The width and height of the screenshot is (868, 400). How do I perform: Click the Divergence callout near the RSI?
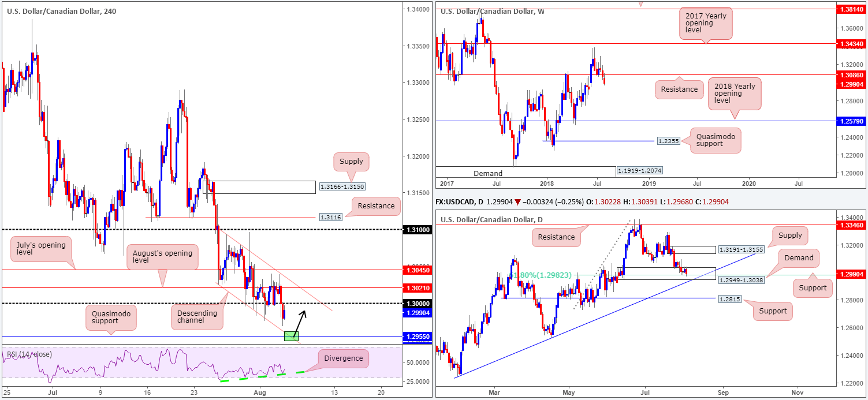(344, 358)
